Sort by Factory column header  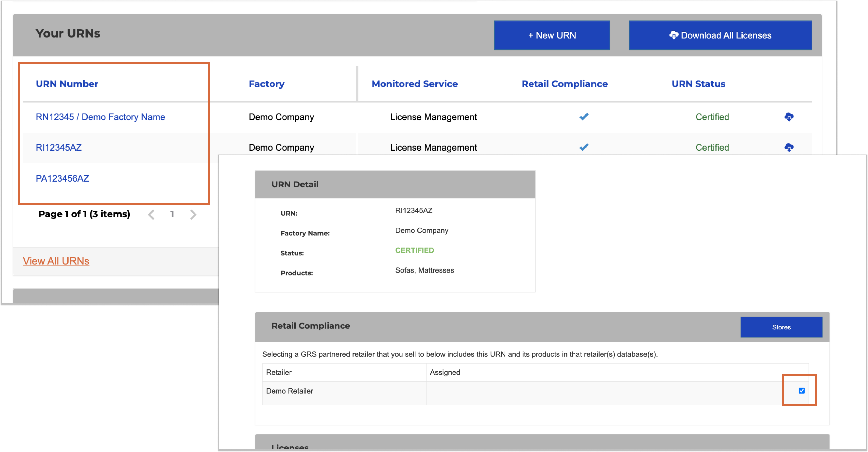[x=266, y=84]
